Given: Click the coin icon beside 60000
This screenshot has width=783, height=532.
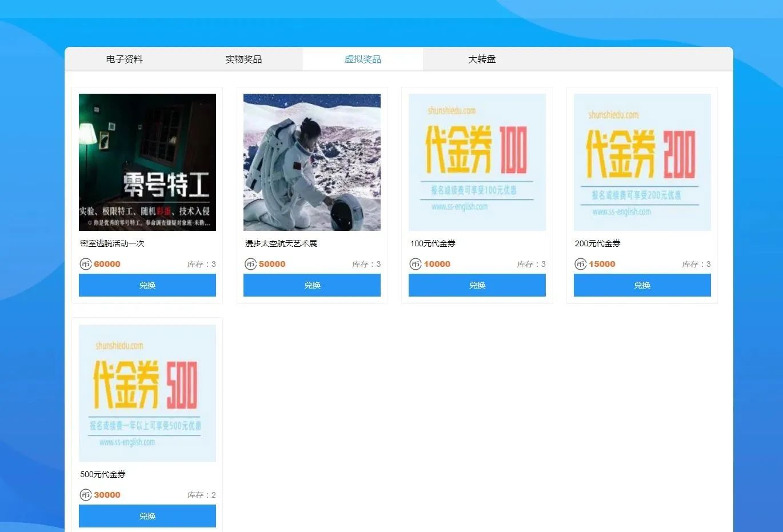Looking at the screenshot, I should pos(86,264).
